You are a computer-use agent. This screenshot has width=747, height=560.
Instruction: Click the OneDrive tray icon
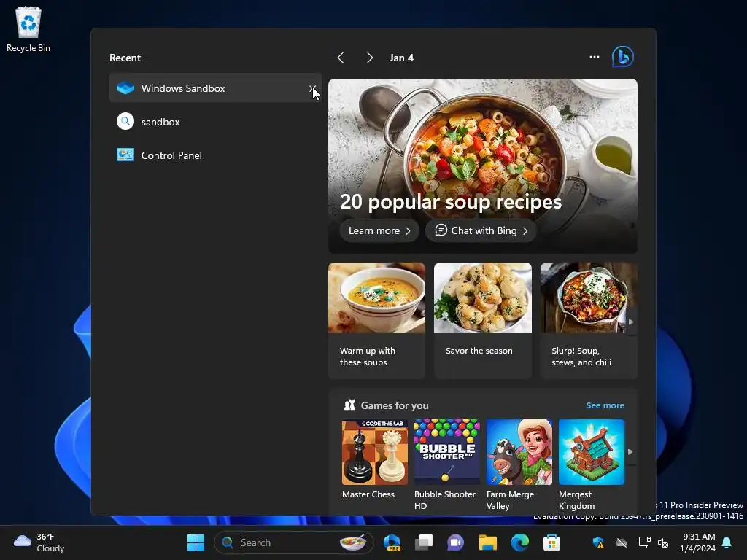click(622, 542)
